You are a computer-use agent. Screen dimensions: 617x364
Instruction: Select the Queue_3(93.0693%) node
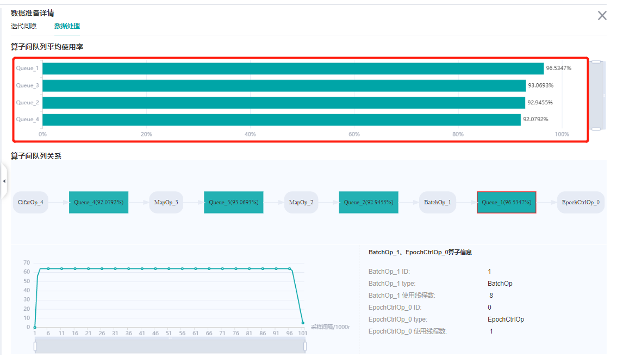click(233, 202)
